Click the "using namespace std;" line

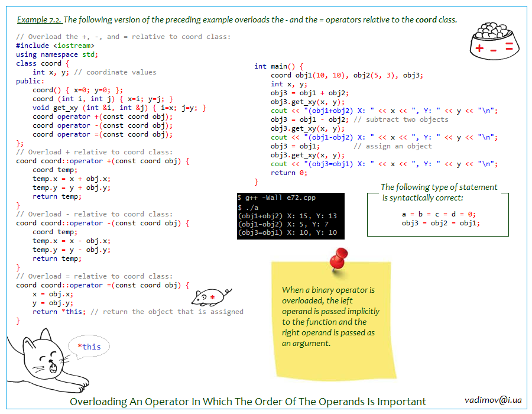pyautogui.click(x=57, y=54)
